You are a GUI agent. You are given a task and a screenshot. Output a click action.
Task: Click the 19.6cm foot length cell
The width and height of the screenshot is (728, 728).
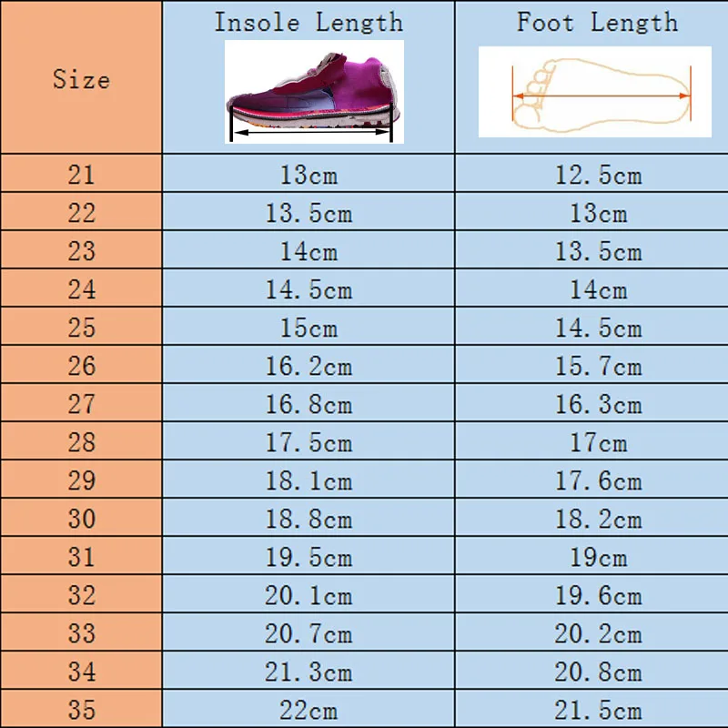598,595
